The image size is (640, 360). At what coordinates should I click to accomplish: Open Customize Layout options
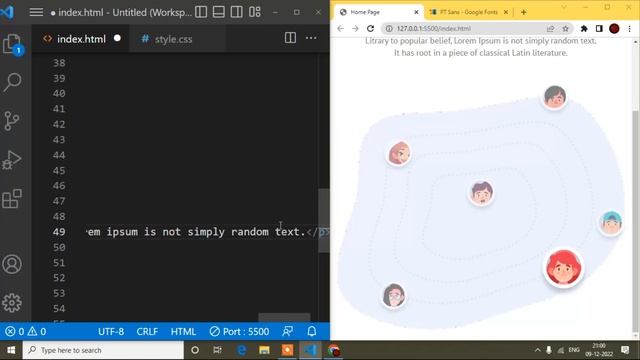(x=255, y=12)
